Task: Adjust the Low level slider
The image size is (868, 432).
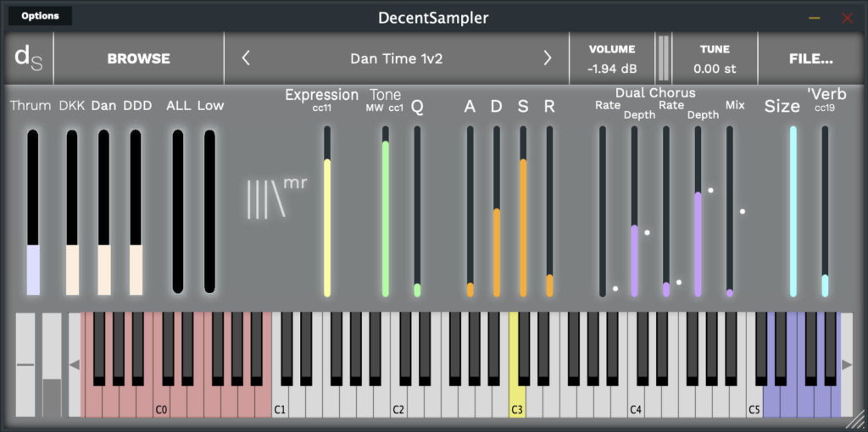Action: click(x=209, y=211)
